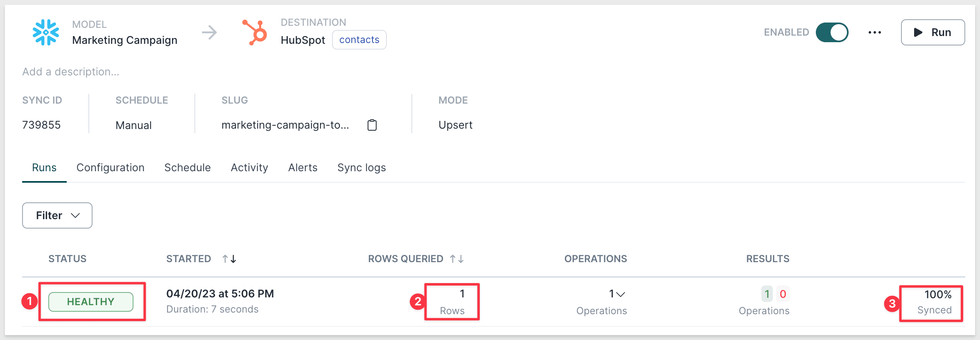Image resolution: width=980 pixels, height=340 pixels.
Task: Disable the sync with Enabled toggle
Action: (832, 32)
